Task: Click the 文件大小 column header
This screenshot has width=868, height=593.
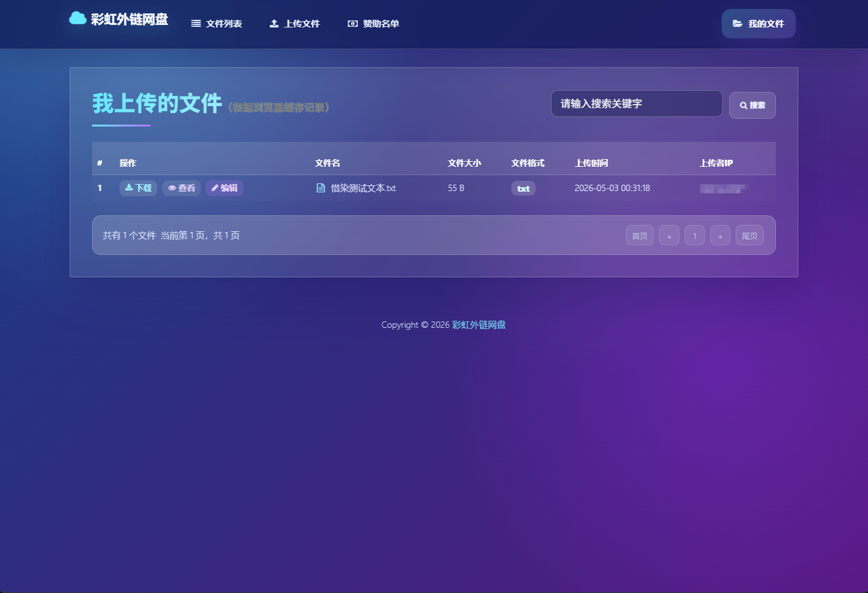Action: [x=465, y=163]
